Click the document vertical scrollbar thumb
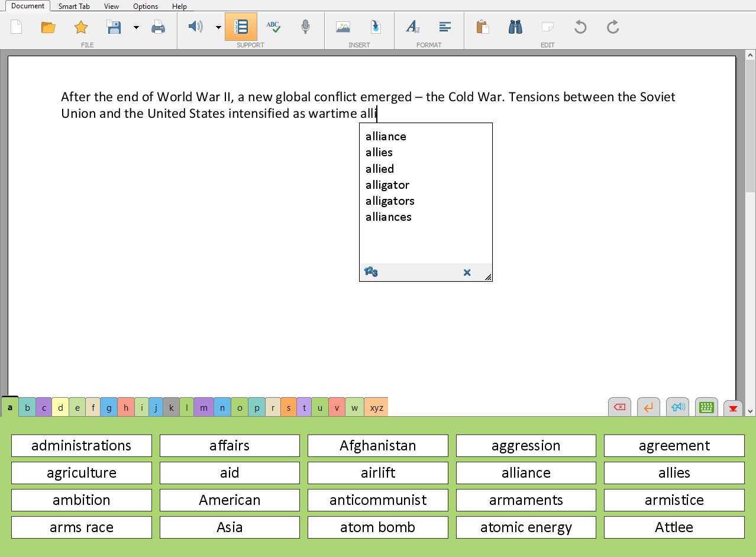This screenshot has height=557, width=756. click(x=751, y=125)
